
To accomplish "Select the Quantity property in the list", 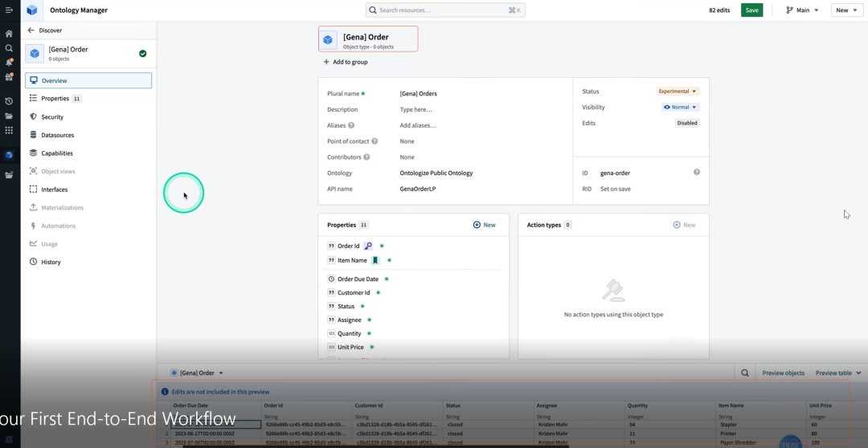I will point(349,333).
